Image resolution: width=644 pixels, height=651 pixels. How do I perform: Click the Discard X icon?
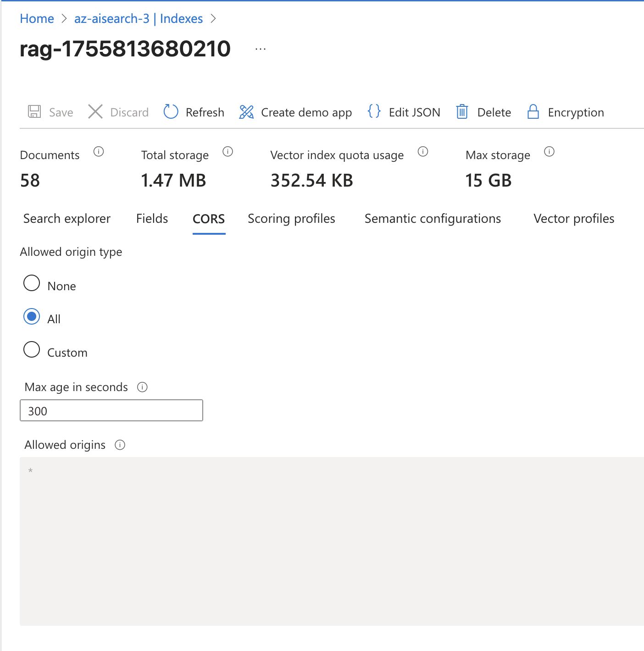point(95,112)
